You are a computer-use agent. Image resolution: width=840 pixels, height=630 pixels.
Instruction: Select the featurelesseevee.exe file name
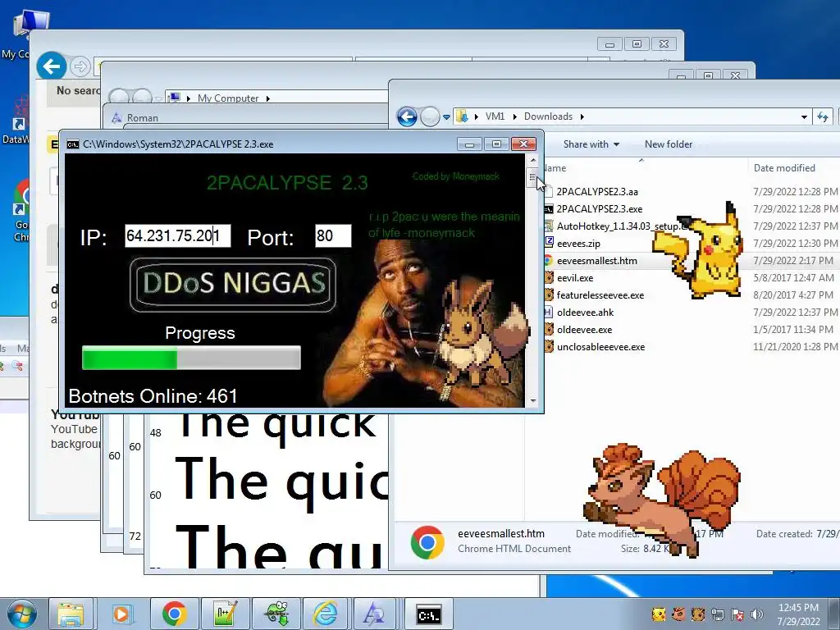pos(600,295)
